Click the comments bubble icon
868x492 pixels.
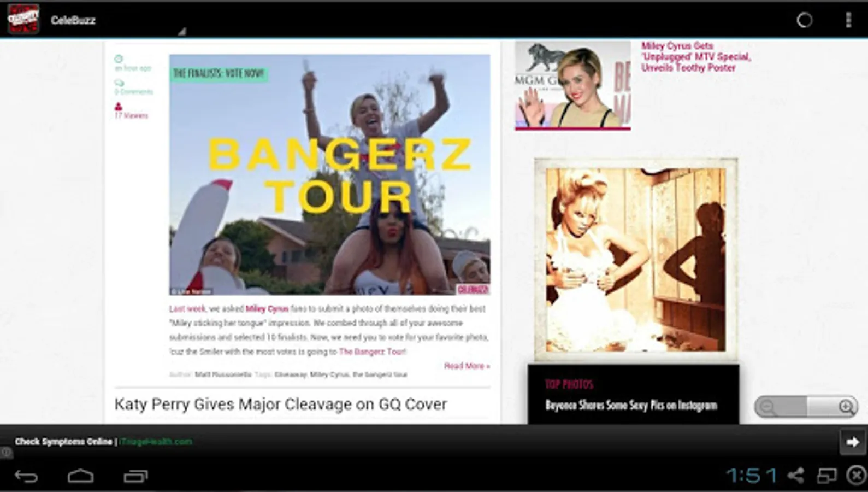click(119, 83)
